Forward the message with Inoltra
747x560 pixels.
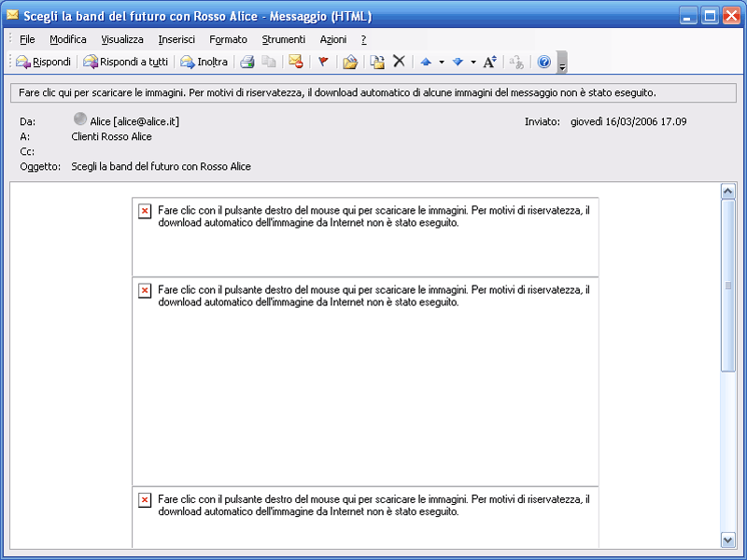click(204, 62)
